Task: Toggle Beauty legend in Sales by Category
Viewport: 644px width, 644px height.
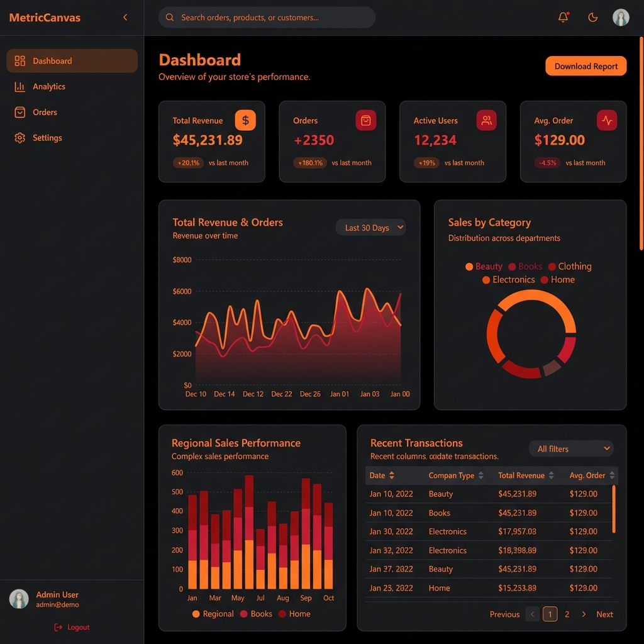Action: (483, 267)
